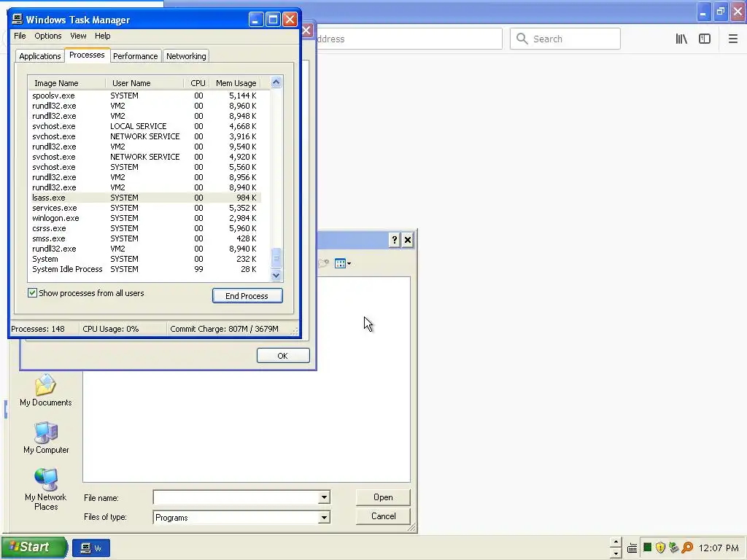This screenshot has height=560, width=747.
Task: Open the Options menu in Task Manager
Action: pos(47,36)
